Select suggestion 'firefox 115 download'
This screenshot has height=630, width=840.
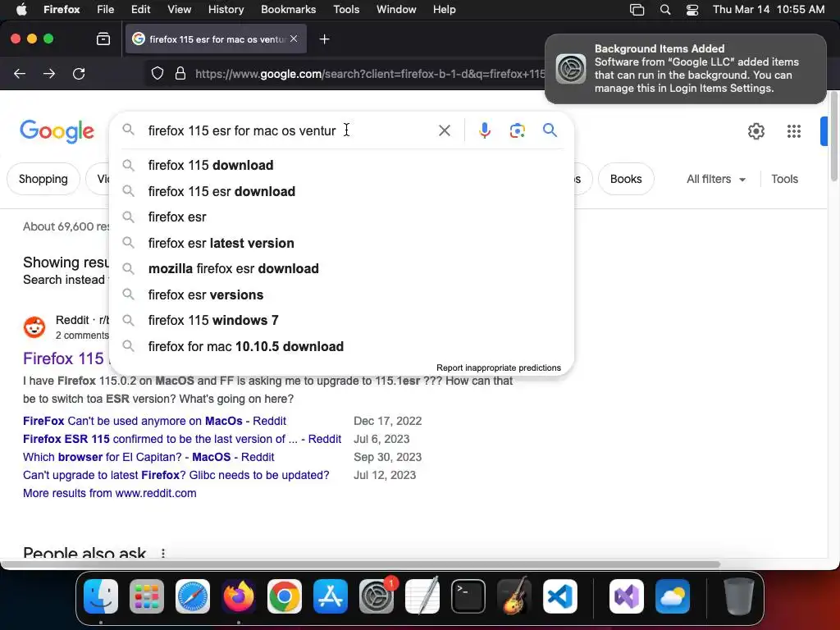pos(341,165)
